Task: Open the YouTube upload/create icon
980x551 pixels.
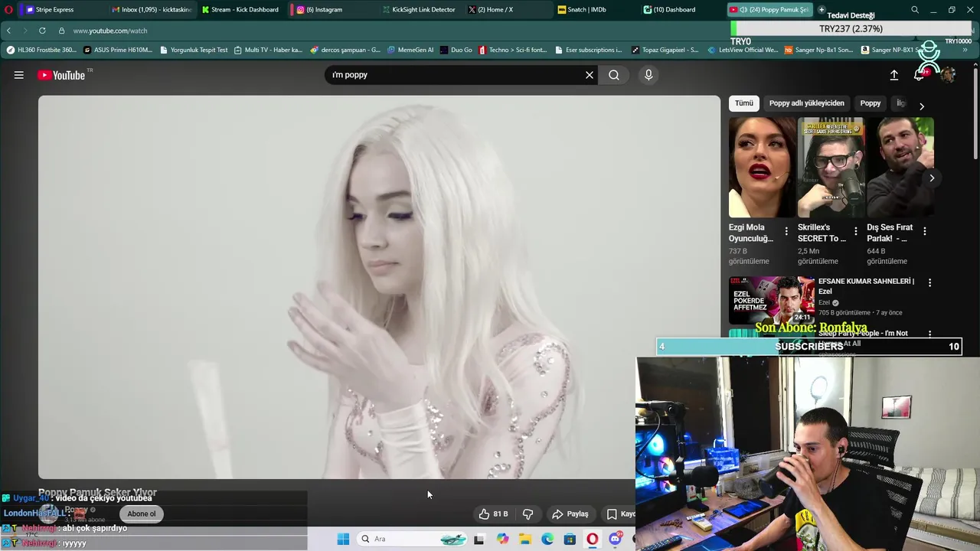Action: pos(893,75)
